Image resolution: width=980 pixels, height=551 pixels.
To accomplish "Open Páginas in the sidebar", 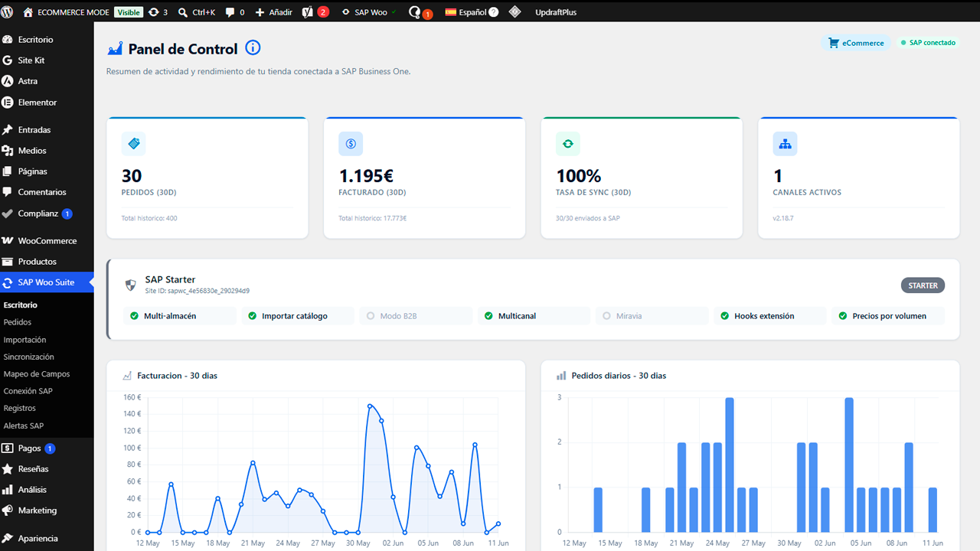I will pyautogui.click(x=47, y=171).
